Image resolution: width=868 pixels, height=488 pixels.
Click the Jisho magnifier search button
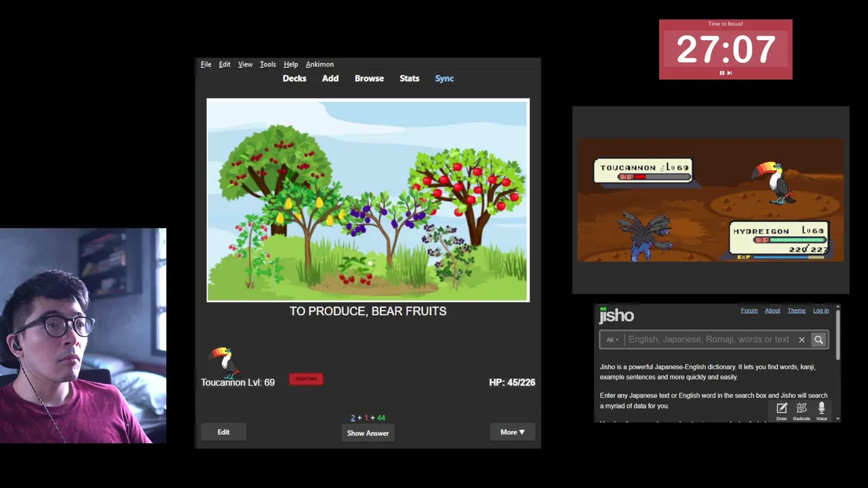818,340
